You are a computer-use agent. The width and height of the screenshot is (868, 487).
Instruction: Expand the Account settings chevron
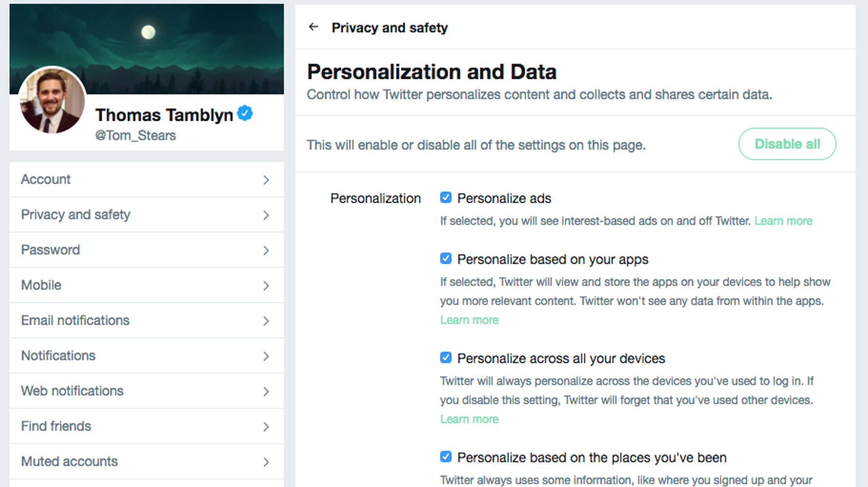266,180
